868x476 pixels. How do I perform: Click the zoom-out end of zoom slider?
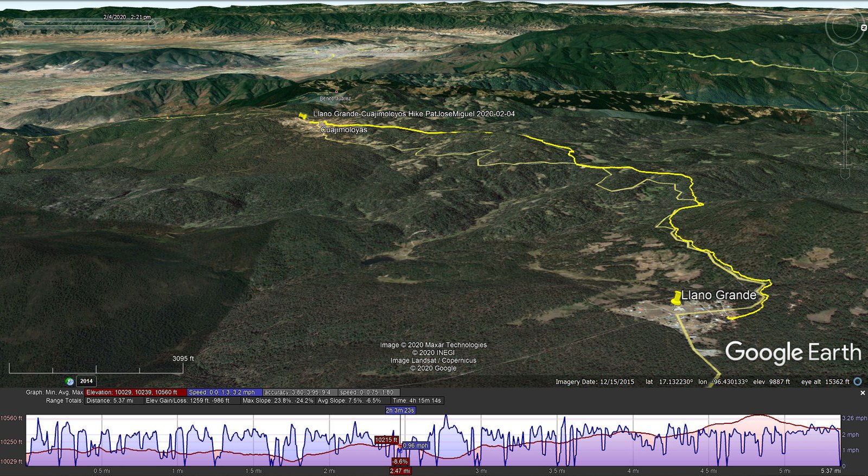coord(845,173)
